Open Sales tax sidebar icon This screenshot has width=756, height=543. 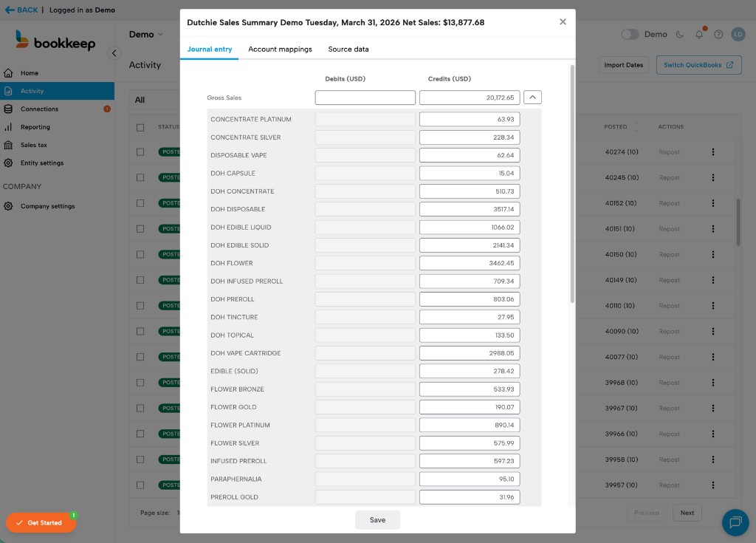point(8,146)
